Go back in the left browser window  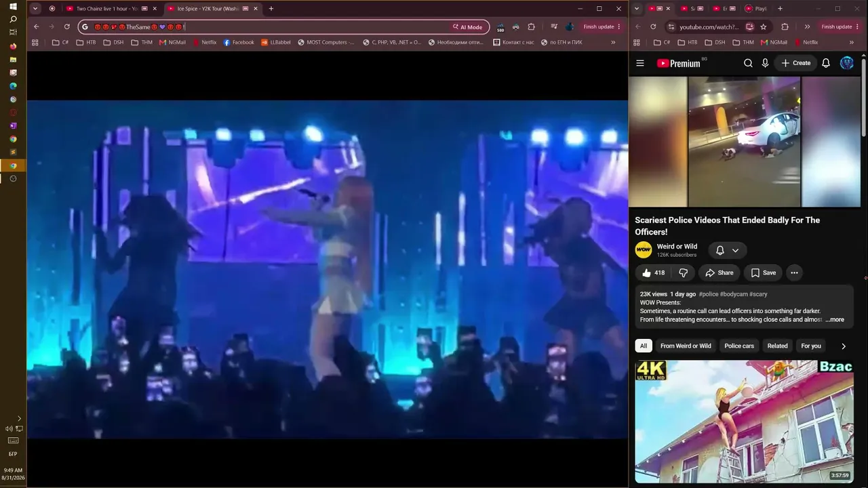click(36, 26)
